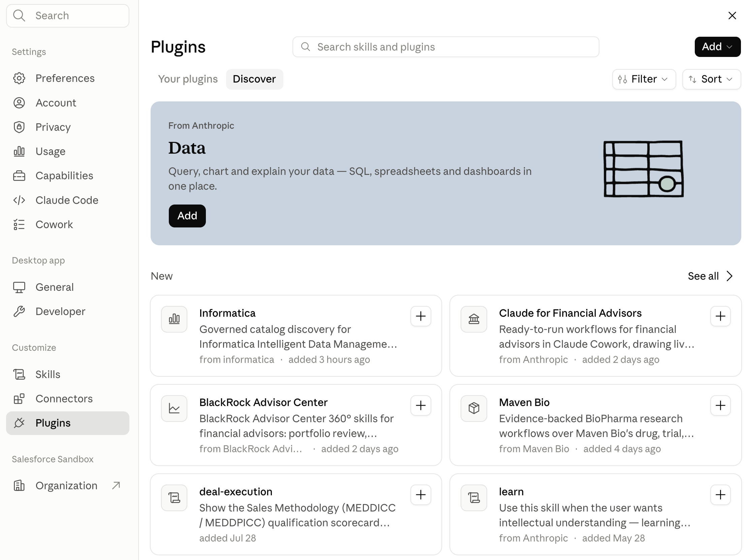This screenshot has width=746, height=560.
Task: Click the Claude Code brackets icon
Action: 19,200
